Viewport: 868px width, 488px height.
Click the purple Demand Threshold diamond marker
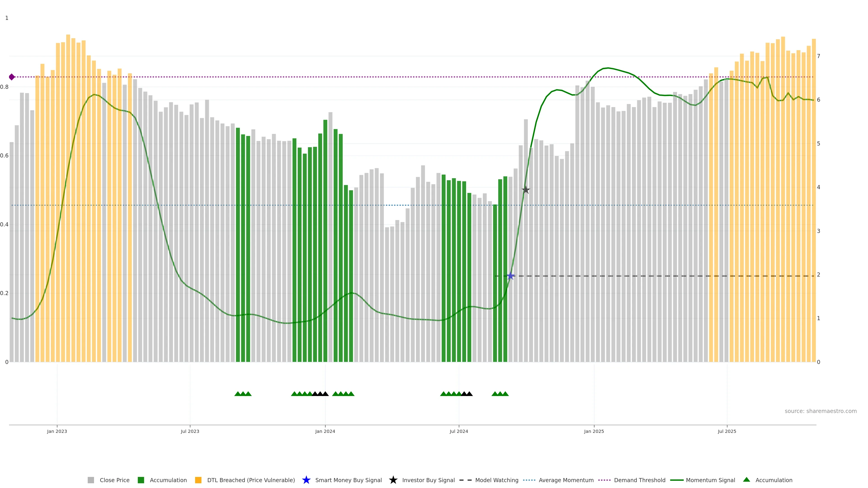point(12,77)
